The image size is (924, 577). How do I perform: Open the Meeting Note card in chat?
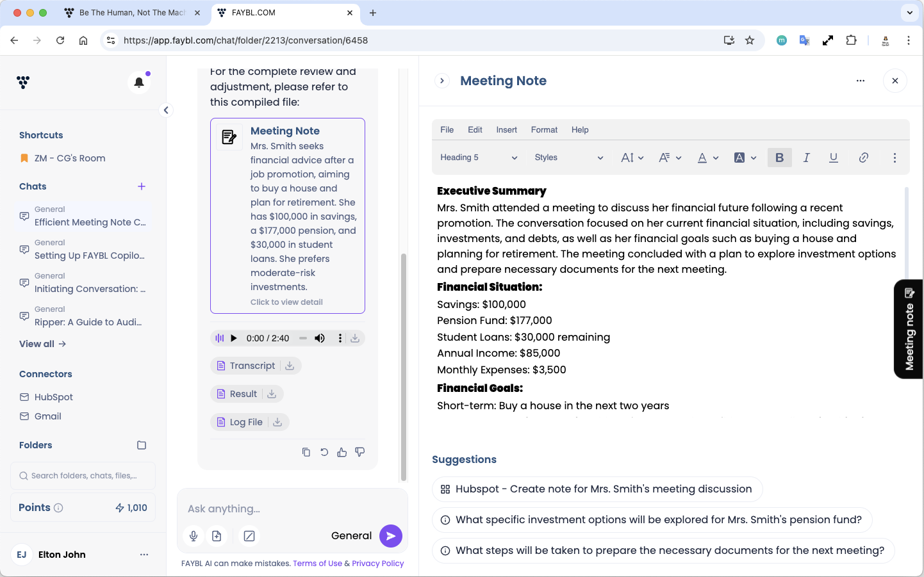click(x=288, y=216)
